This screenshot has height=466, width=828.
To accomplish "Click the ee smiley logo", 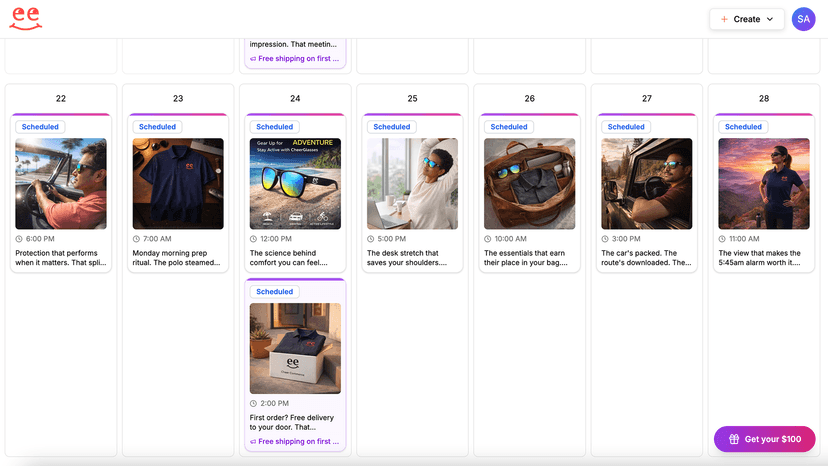I will click(25, 19).
